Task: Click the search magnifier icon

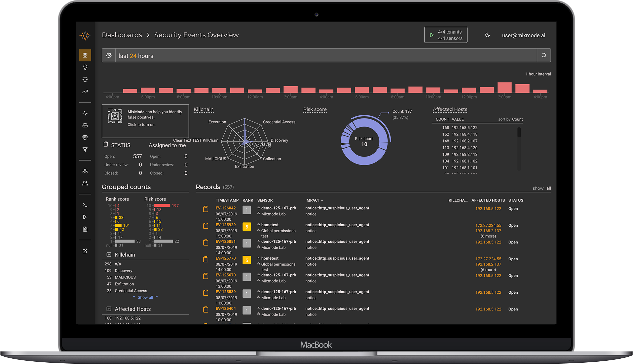Action: click(x=544, y=55)
